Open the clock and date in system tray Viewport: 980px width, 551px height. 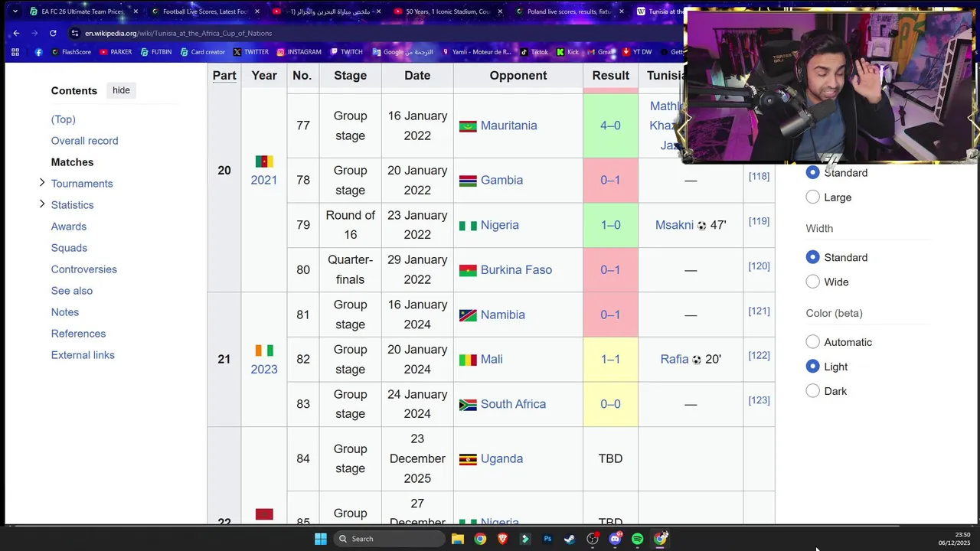coord(955,539)
